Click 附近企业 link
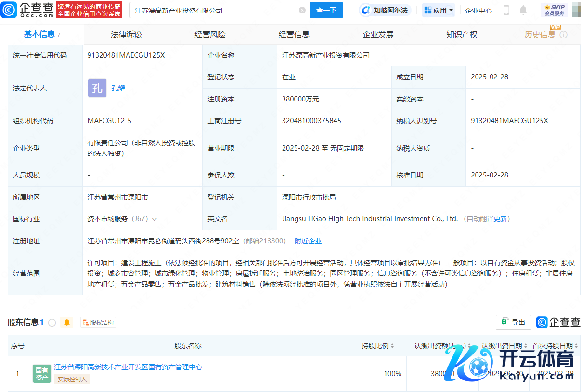Viewport: 581px width, 392px height. pos(308,241)
